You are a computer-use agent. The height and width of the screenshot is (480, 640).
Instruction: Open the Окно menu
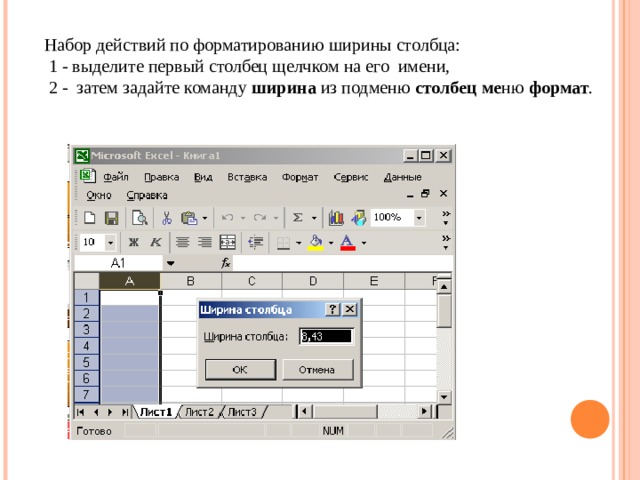point(99,196)
